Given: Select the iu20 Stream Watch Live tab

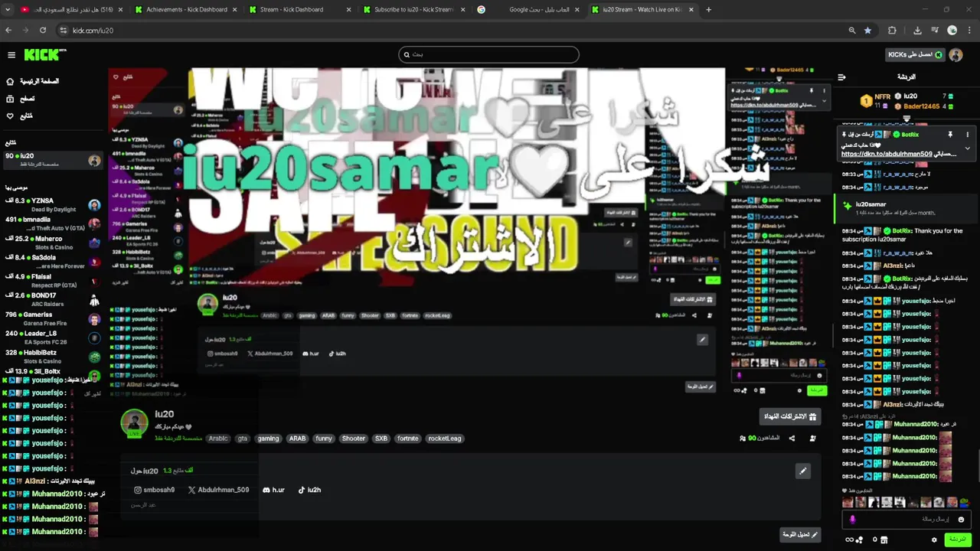Looking at the screenshot, I should tap(642, 10).
